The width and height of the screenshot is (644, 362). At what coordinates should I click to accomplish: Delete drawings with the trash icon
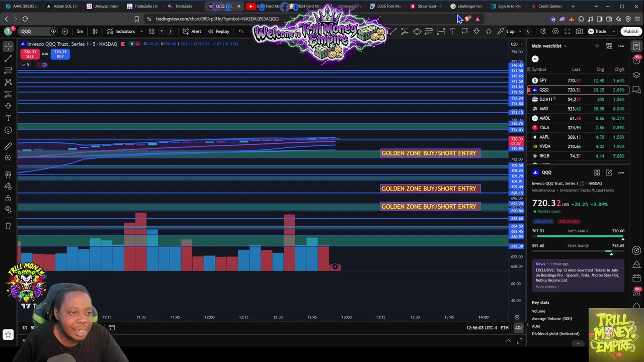click(x=8, y=226)
